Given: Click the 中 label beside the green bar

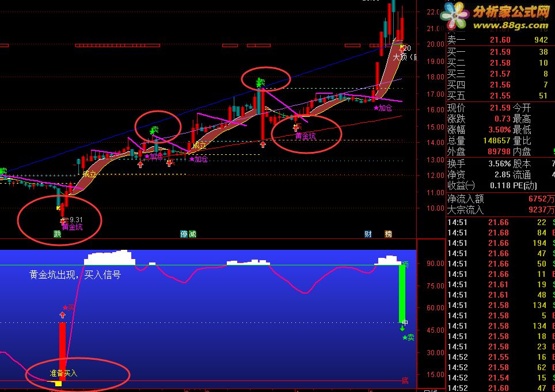Looking at the screenshot, I should click(x=405, y=323).
